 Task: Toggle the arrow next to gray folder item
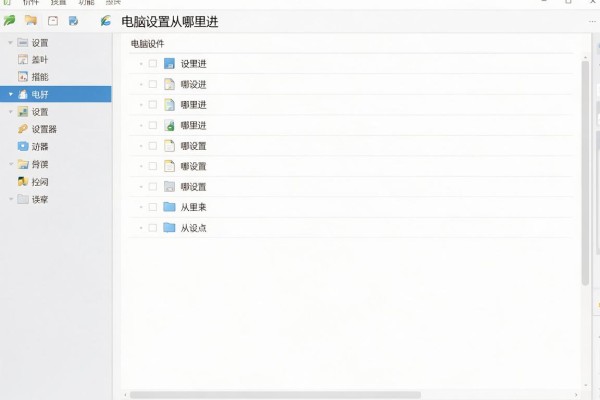point(11,199)
